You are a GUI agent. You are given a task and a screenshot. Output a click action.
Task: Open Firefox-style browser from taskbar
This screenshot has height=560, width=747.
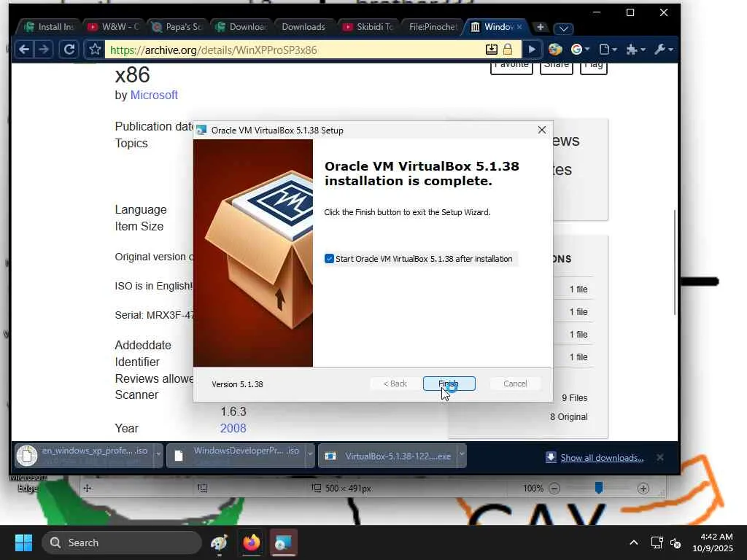(x=252, y=542)
